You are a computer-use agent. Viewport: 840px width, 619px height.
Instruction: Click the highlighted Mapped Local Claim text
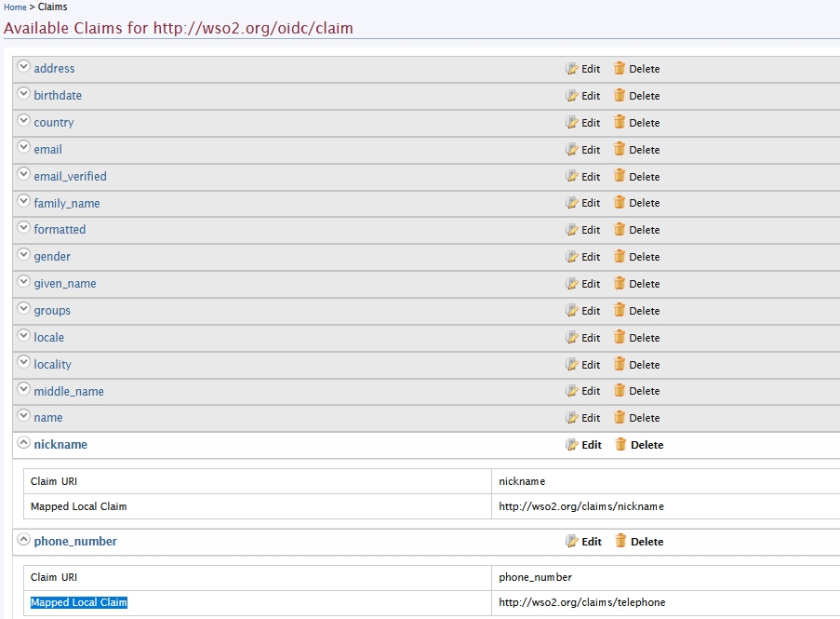pos(79,603)
